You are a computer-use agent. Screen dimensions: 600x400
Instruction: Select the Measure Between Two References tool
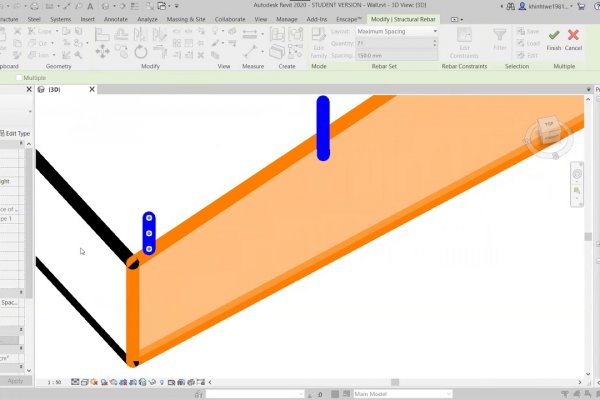tap(249, 51)
